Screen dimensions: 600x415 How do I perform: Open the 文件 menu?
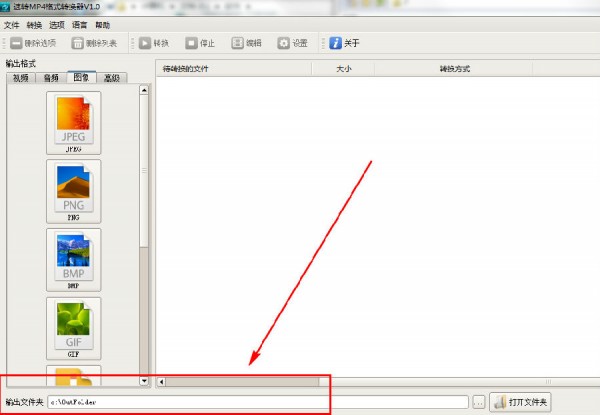pyautogui.click(x=11, y=24)
